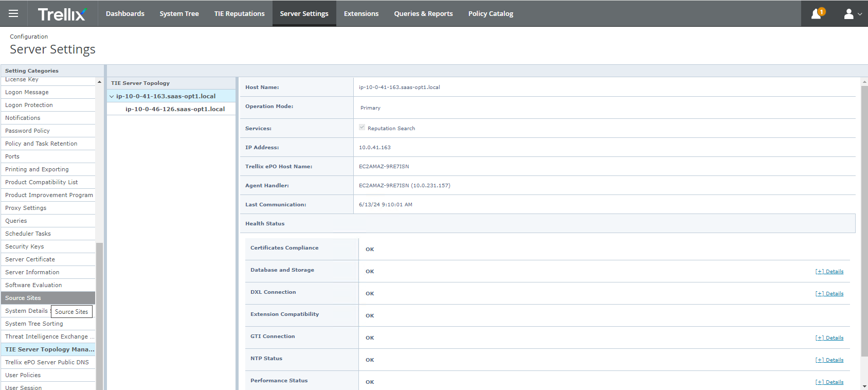
Task: Open the User Session category
Action: pos(48,386)
